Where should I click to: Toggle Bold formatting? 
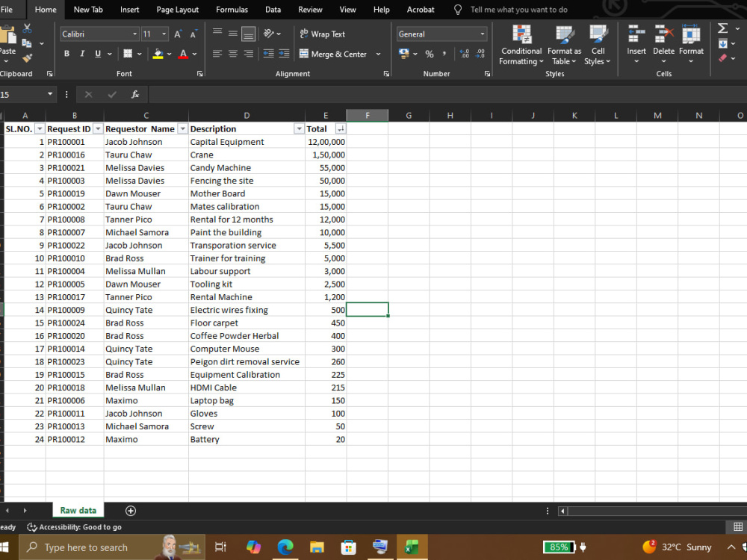pyautogui.click(x=66, y=54)
